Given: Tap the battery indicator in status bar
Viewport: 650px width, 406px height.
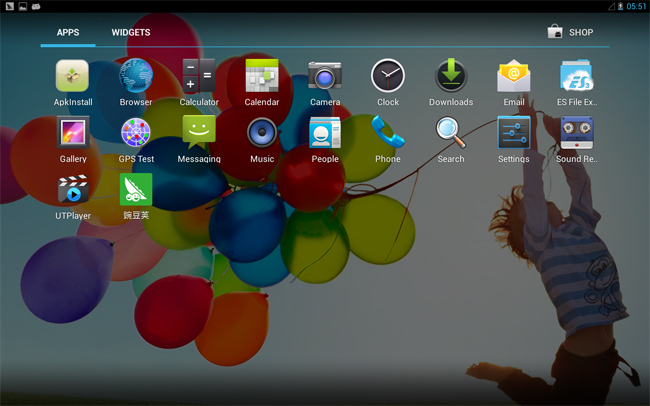Looking at the screenshot, I should tap(621, 6).
